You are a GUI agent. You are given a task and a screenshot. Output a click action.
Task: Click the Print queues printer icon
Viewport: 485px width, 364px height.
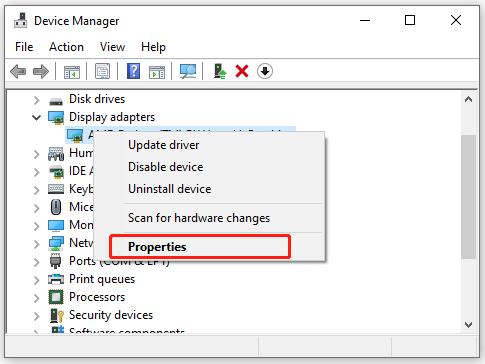coord(56,279)
